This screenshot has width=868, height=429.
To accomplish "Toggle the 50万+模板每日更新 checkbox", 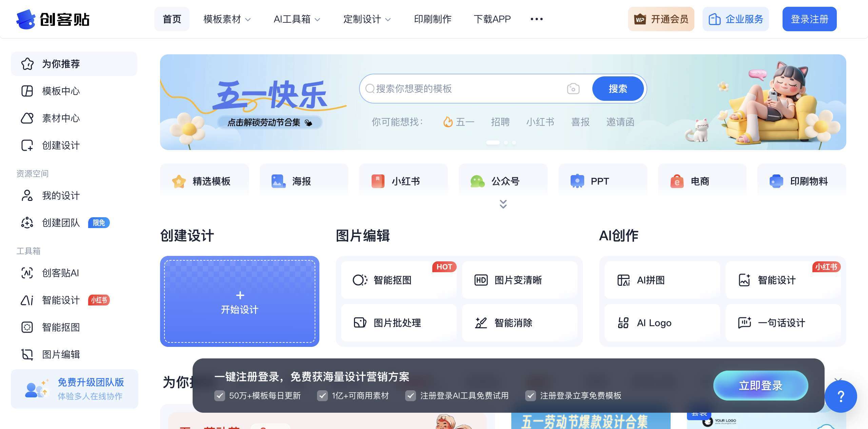I will (220, 396).
